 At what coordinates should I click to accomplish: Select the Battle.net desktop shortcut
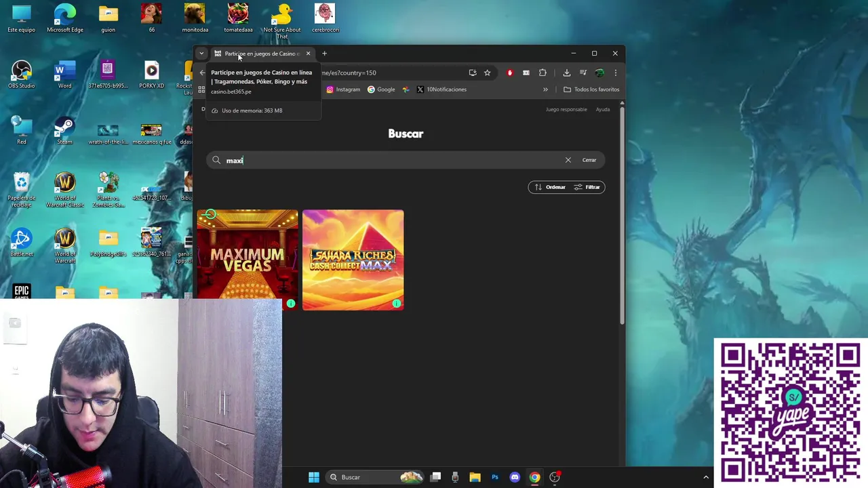22,243
